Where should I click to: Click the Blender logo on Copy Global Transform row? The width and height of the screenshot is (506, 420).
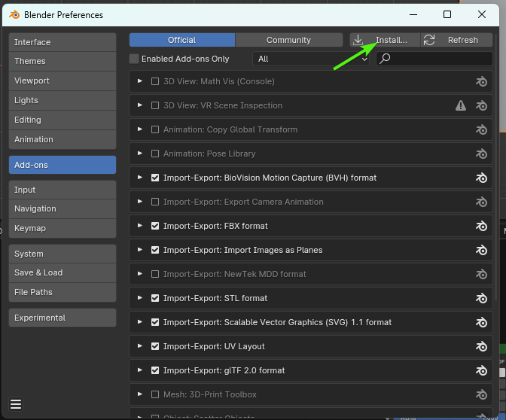pos(481,129)
